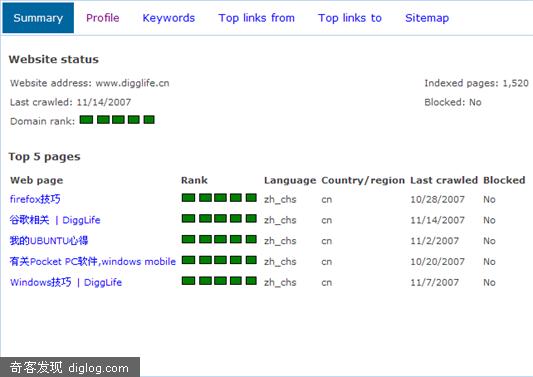The width and height of the screenshot is (533, 377).
Task: Click the 11/2/2007 crawl date cell
Action: (434, 241)
